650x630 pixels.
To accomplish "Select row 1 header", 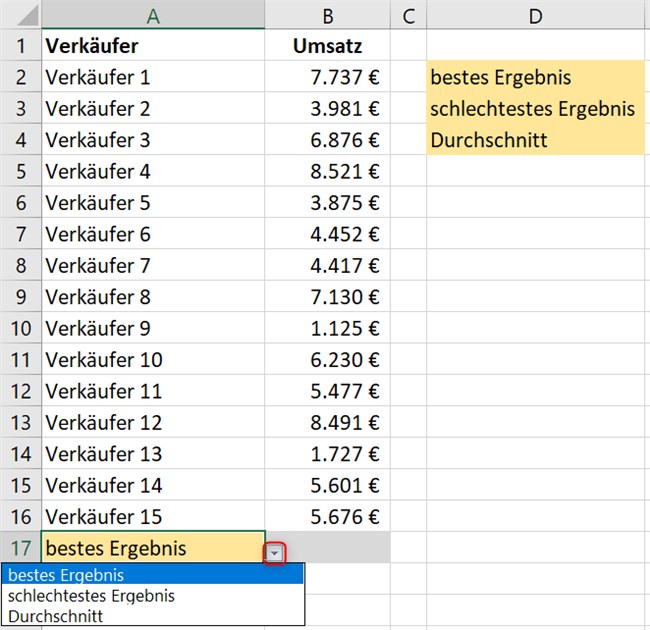I will (x=21, y=46).
